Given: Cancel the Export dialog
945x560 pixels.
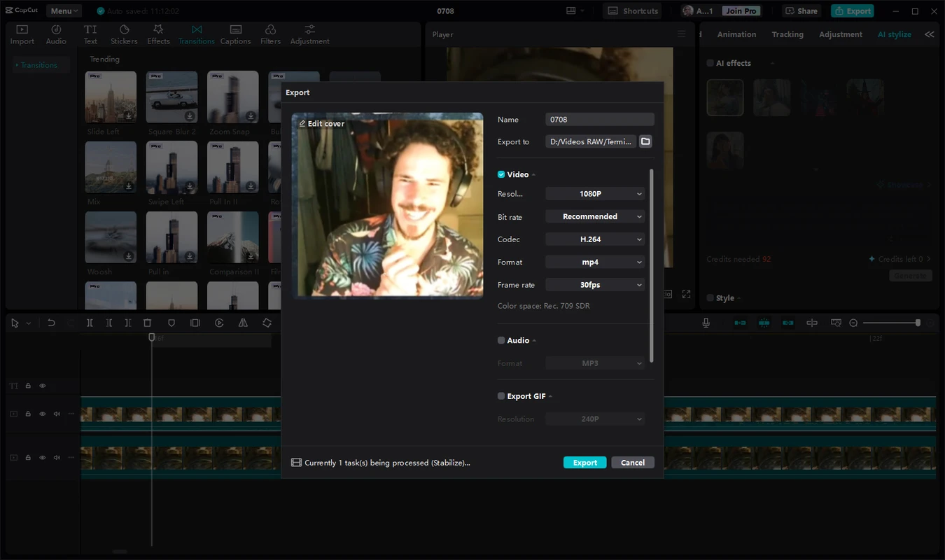Looking at the screenshot, I should click(x=632, y=462).
